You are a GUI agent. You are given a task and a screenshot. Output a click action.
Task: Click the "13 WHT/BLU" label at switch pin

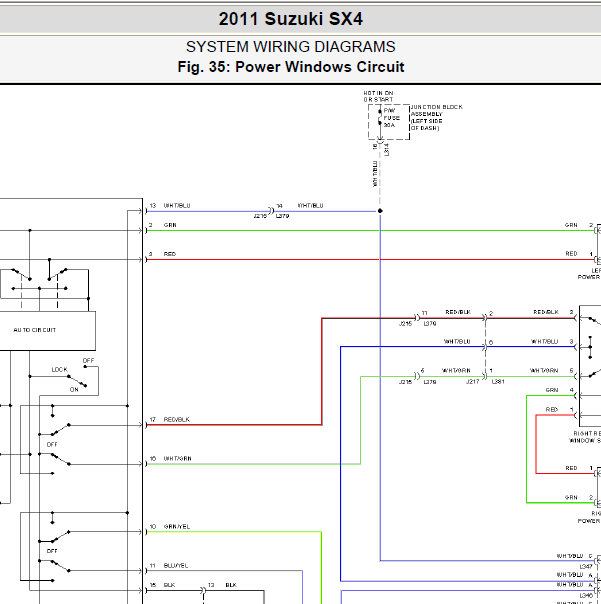(170, 206)
